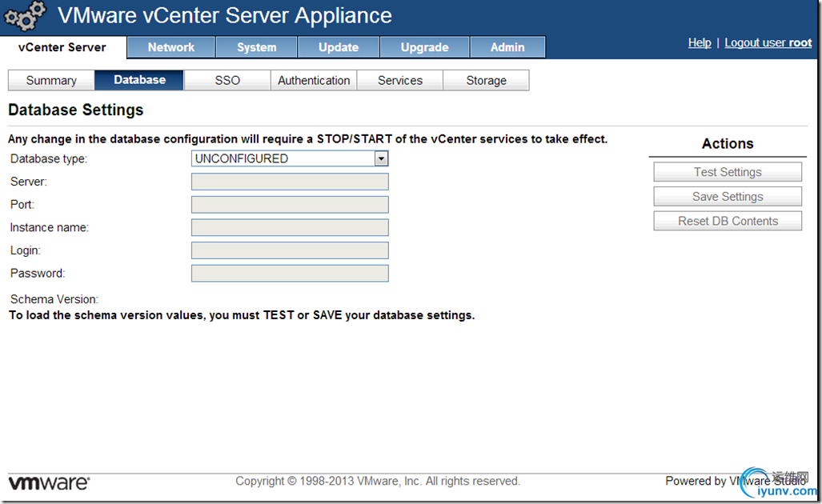Open the Network tab

(171, 47)
